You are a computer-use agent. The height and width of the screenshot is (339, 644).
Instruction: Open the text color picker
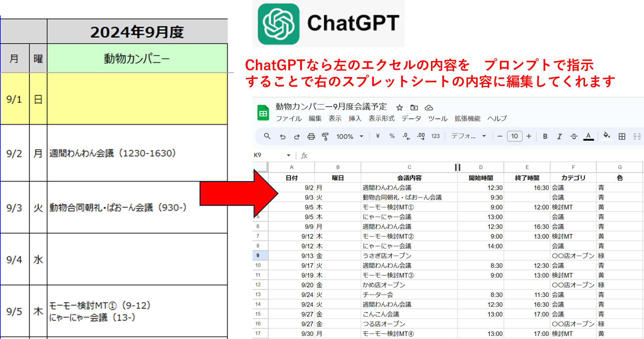[x=588, y=136]
